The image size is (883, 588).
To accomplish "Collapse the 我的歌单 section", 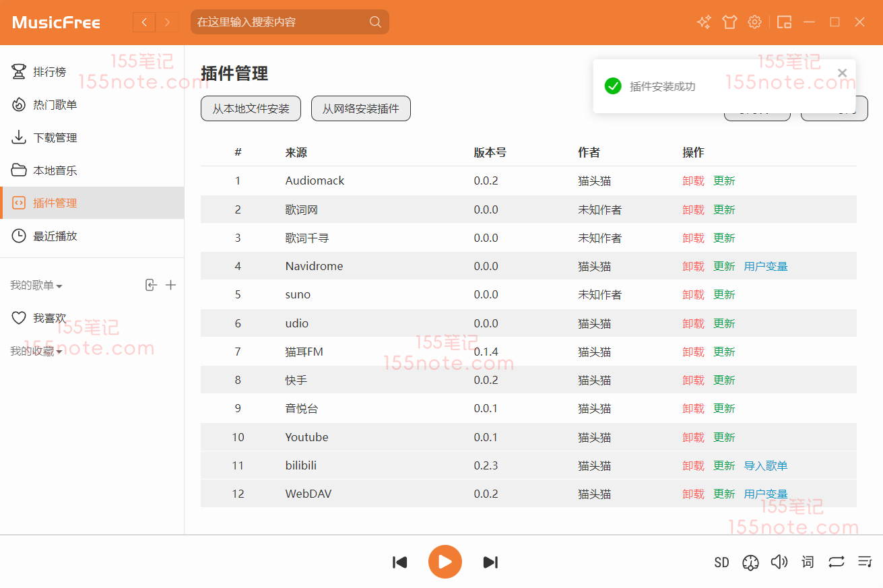I will 36,286.
